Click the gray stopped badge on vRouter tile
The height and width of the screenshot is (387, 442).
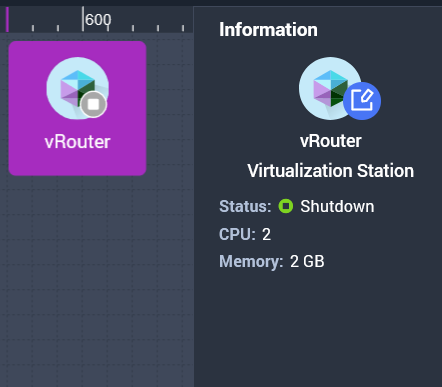coord(94,104)
